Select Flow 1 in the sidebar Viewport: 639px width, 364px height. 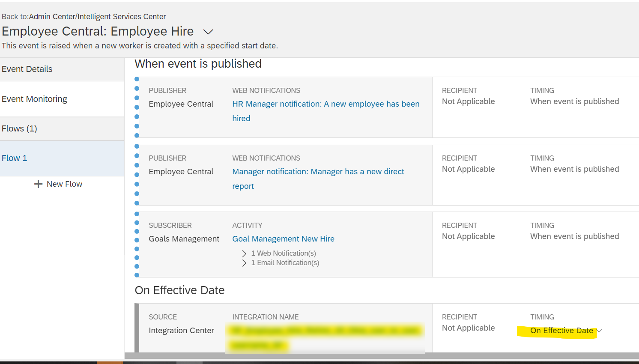coord(62,158)
